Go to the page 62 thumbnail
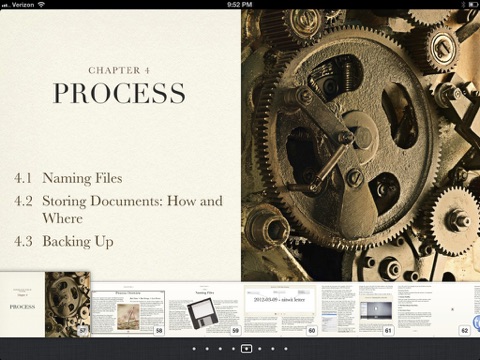 433,310
